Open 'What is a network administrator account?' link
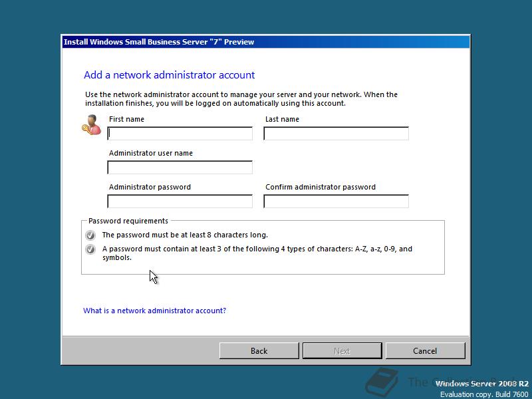Viewport: 532px width, 399px height. [x=155, y=311]
